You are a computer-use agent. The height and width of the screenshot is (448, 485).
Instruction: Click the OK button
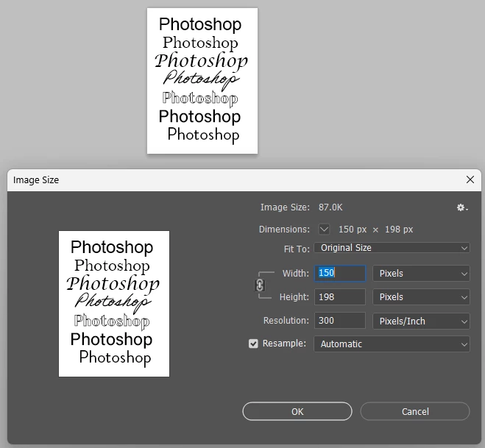297,411
